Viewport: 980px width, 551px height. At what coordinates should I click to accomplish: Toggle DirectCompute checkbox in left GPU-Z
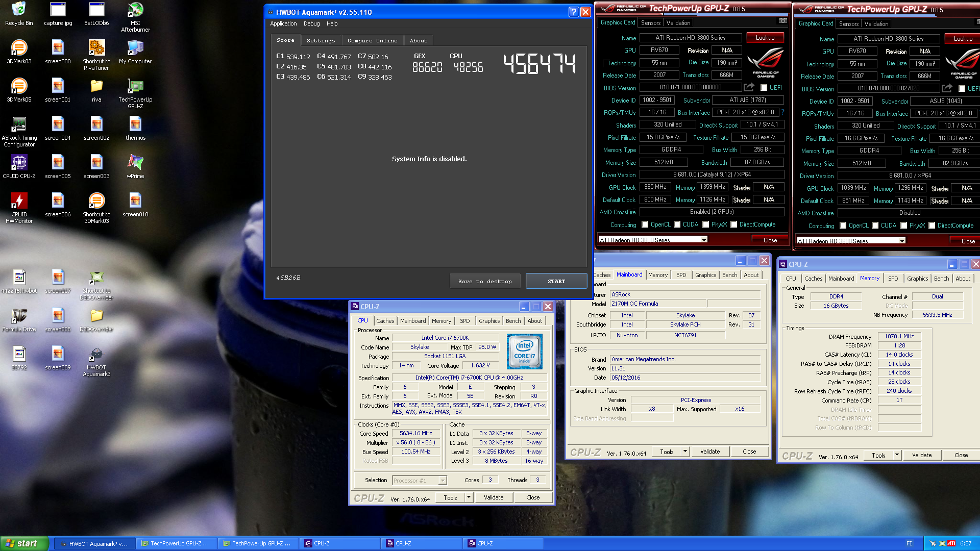pyautogui.click(x=734, y=224)
